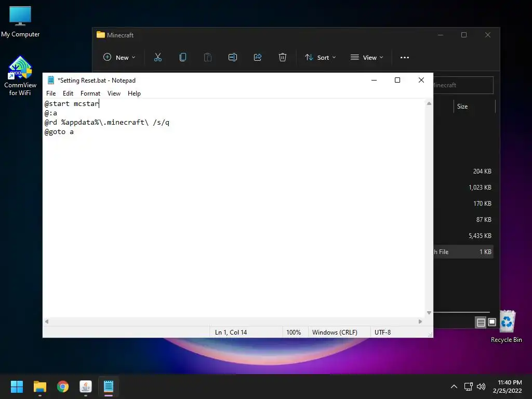Click the search box in Minecraft window
This screenshot has height=399, width=532.
click(x=463, y=85)
